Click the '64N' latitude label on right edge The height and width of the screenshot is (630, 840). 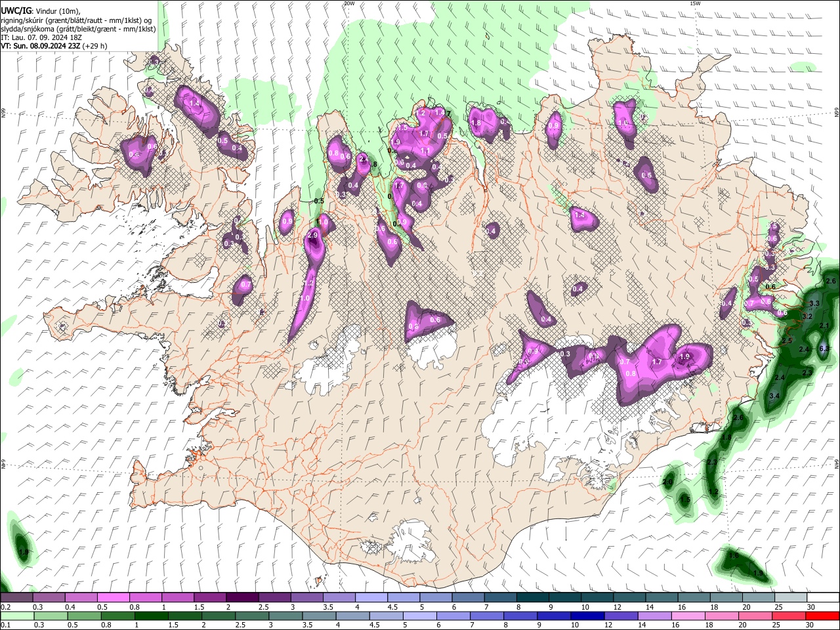[837, 463]
